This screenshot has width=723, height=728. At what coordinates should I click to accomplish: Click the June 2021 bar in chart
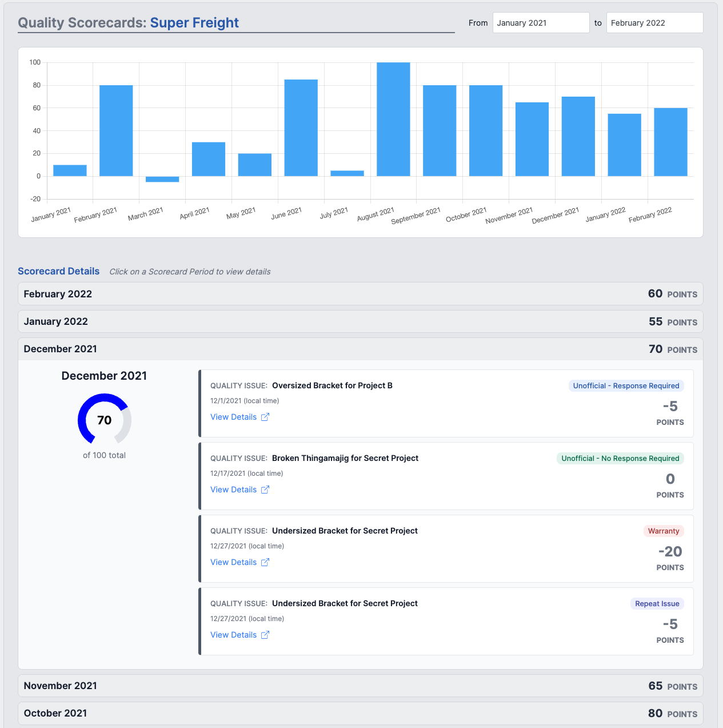tap(301, 128)
